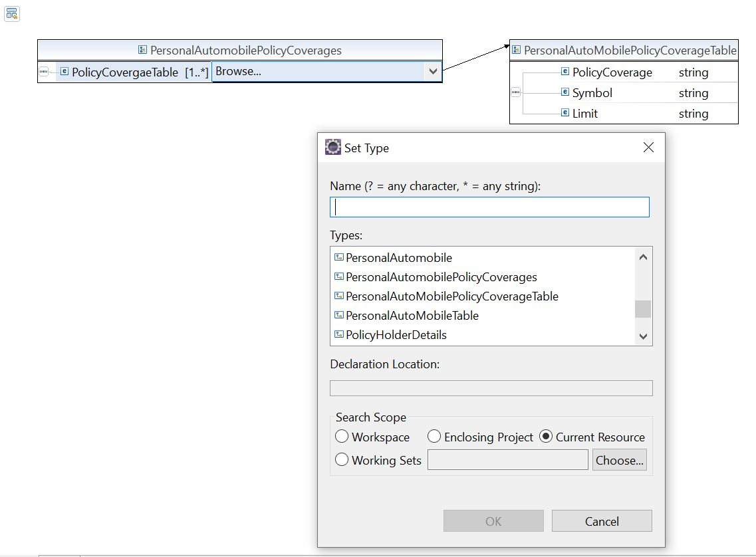Click the Set Type dialog gear icon

332,147
